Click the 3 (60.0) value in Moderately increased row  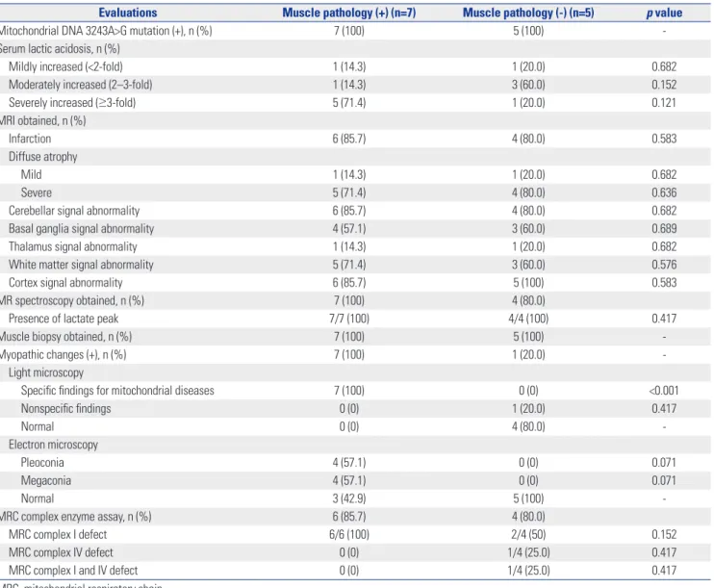[528, 85]
